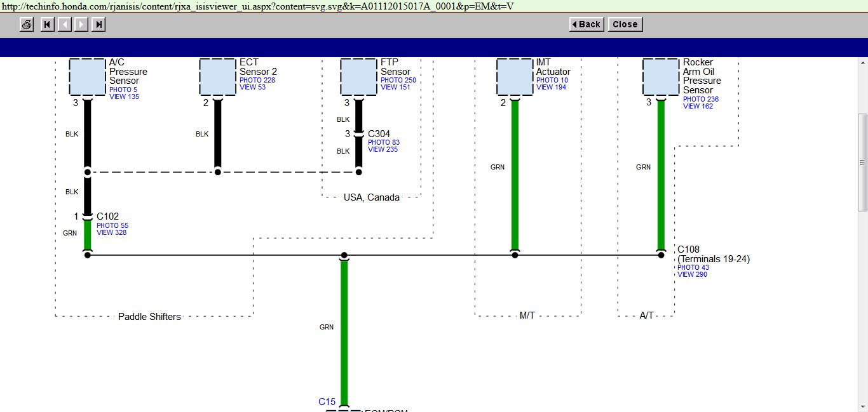Go to the previous page arrow
Screen dimensions: 868x412
pos(64,25)
